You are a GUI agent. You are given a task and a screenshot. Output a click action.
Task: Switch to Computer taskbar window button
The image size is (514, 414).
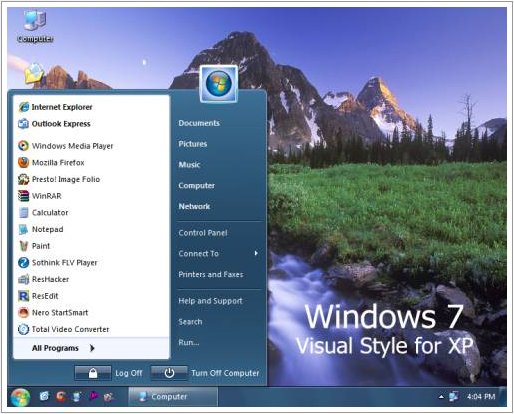pyautogui.click(x=173, y=397)
